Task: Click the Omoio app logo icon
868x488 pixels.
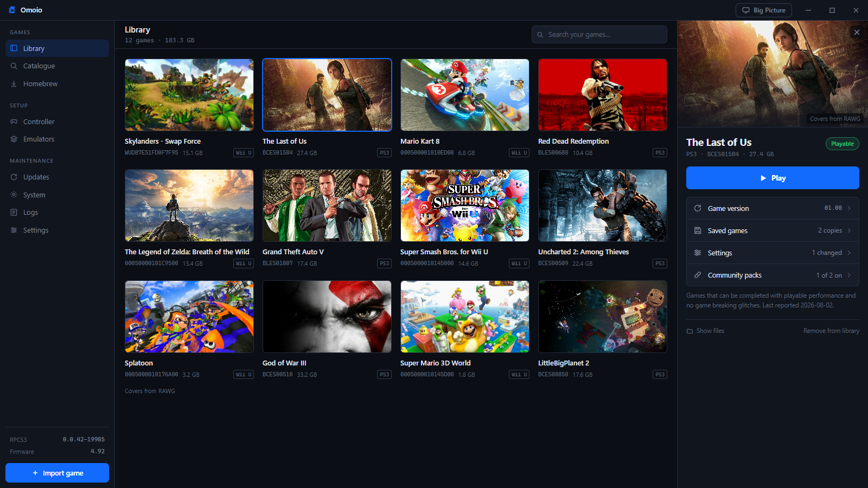Action: (x=12, y=10)
